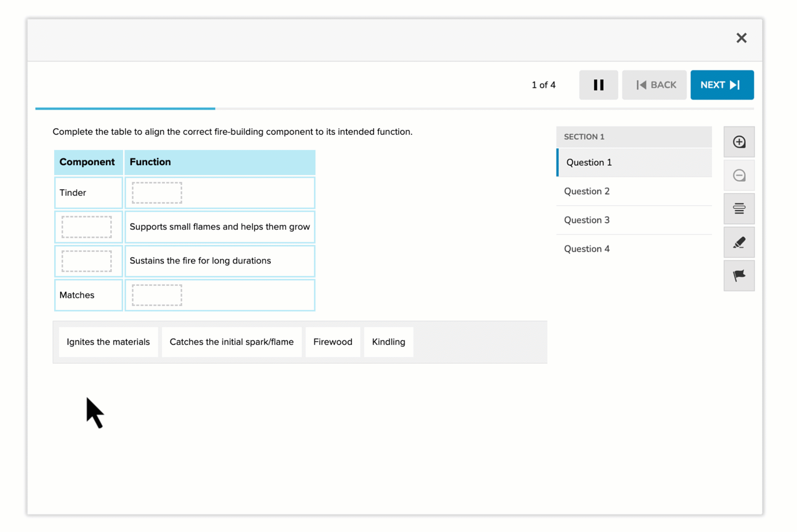Click the Function column header

coord(220,162)
